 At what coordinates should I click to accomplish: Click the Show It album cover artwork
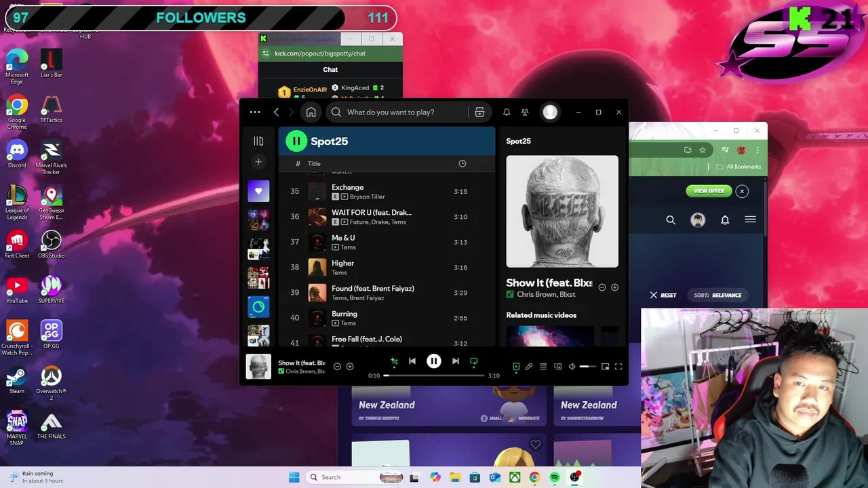coord(562,211)
